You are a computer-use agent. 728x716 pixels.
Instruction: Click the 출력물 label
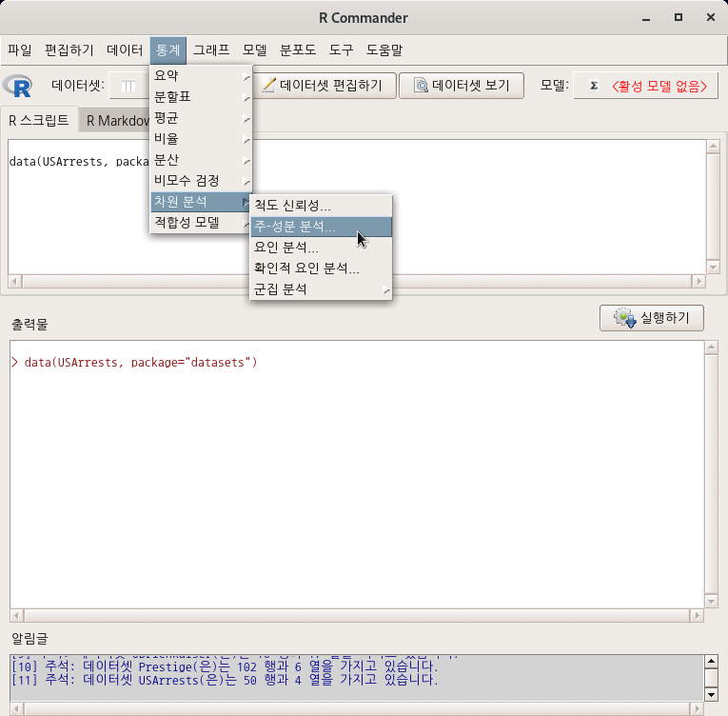click(30, 325)
